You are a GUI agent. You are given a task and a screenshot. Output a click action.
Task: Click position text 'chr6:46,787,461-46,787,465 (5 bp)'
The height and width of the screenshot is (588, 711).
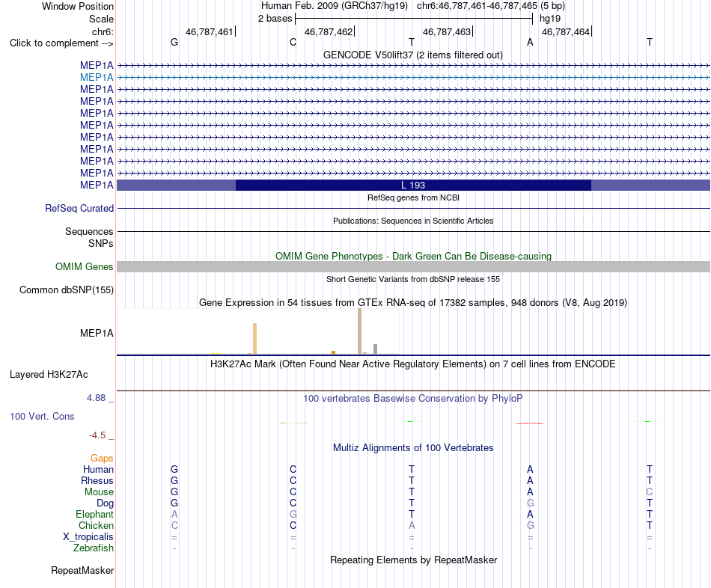coord(491,6)
